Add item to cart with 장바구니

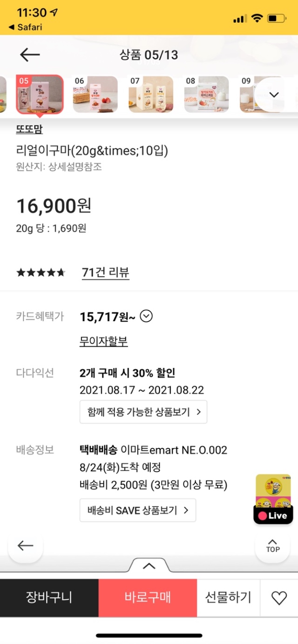click(x=49, y=598)
